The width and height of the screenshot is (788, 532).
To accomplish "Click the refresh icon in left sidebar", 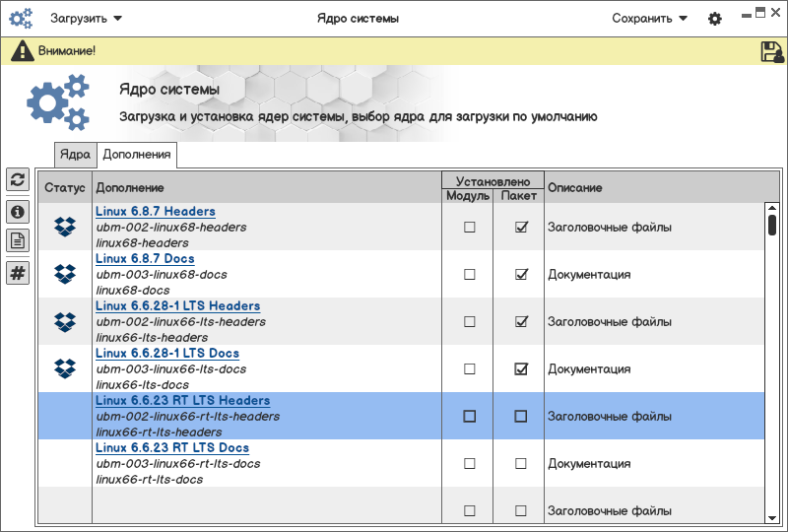I will pos(17,179).
